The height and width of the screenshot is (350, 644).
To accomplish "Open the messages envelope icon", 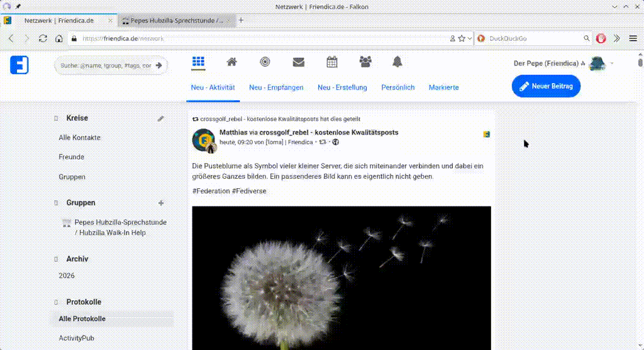I will tap(299, 62).
